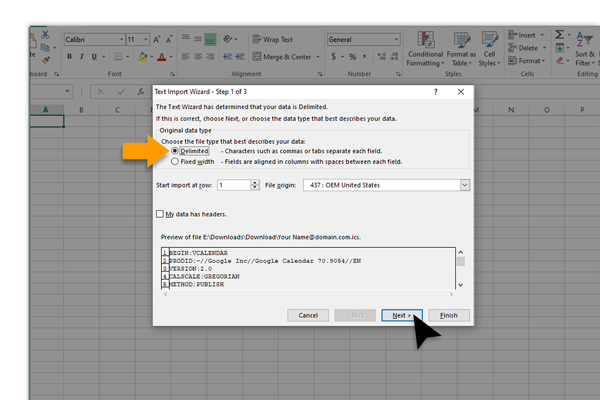The height and width of the screenshot is (400, 600).
Task: Click the Align Right icon
Action: [210, 57]
